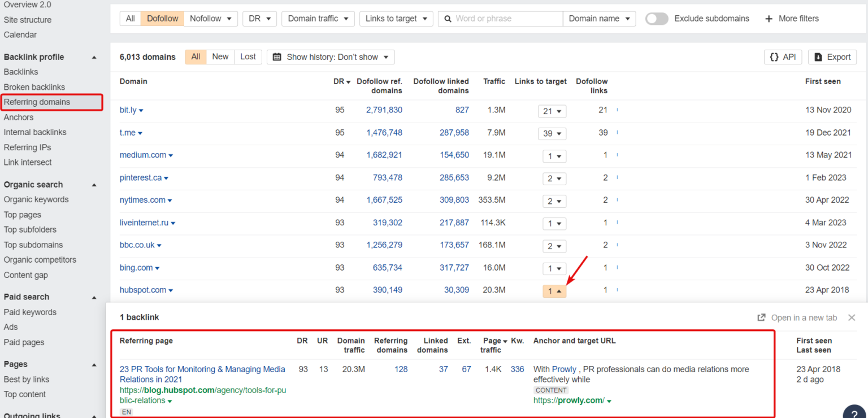Select Anchors in the sidebar
Image resolution: width=868 pixels, height=418 pixels.
coord(19,117)
